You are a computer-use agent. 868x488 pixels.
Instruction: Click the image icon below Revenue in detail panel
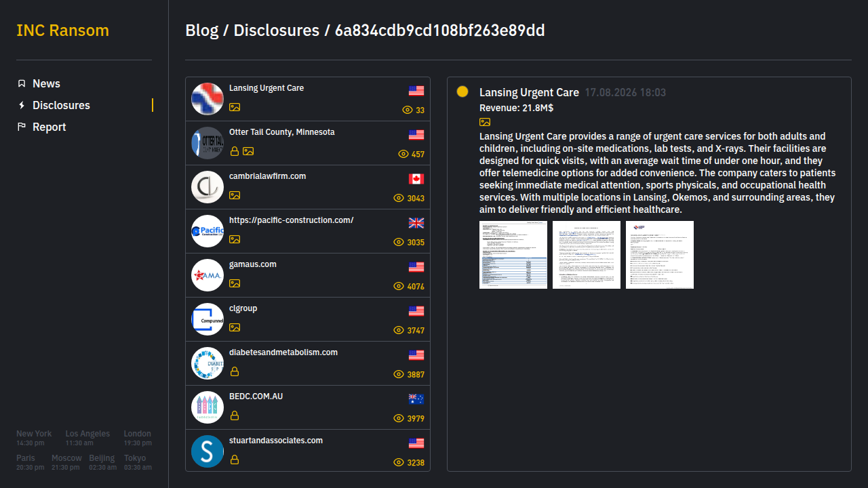485,122
